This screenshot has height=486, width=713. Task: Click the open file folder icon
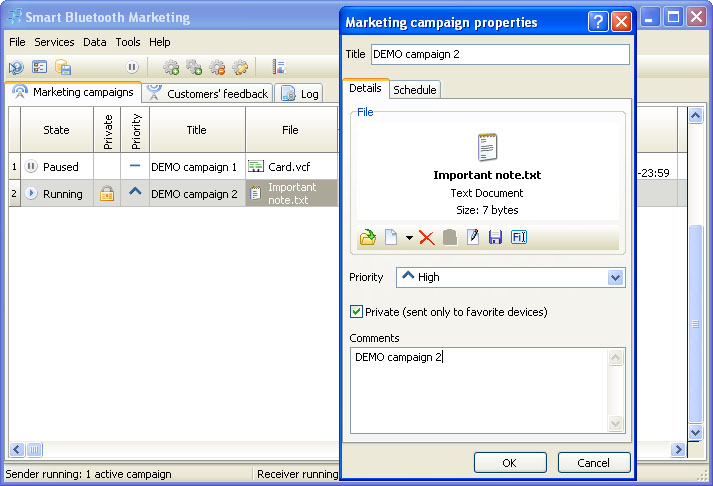367,237
